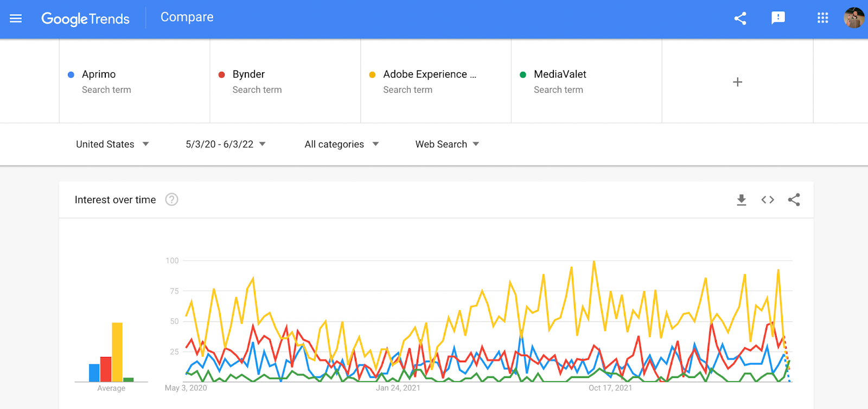Open the 5/3/20 - 6/3/22 date range dropdown
The height and width of the screenshot is (409, 868).
pyautogui.click(x=226, y=144)
